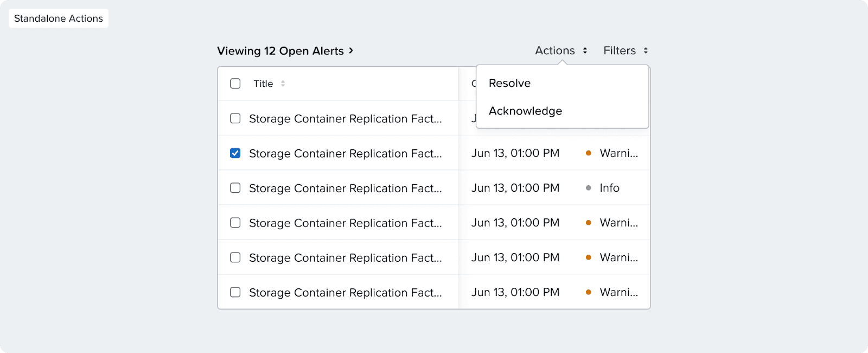Screen dimensions: 868x353
Task: Click the Standalone Actions label button
Action: pos(59,18)
